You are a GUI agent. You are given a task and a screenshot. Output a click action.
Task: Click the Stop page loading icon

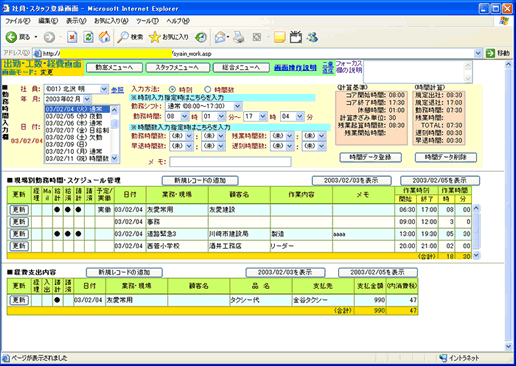coord(72,37)
